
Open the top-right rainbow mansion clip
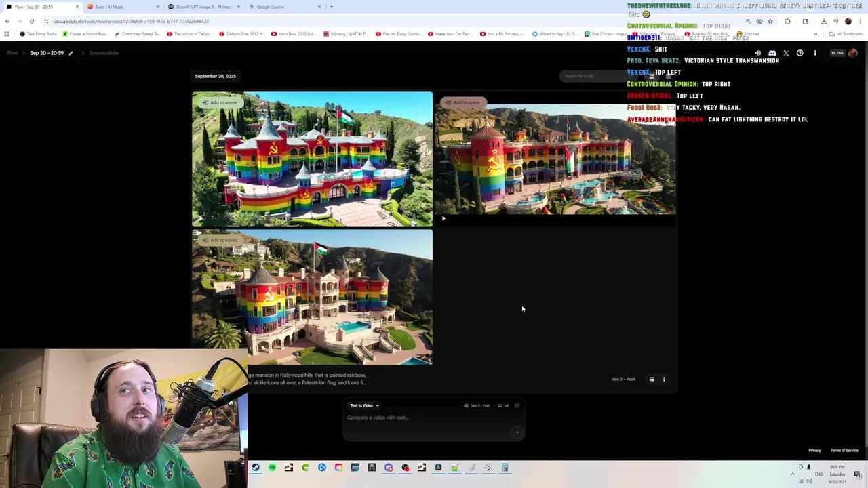point(555,159)
